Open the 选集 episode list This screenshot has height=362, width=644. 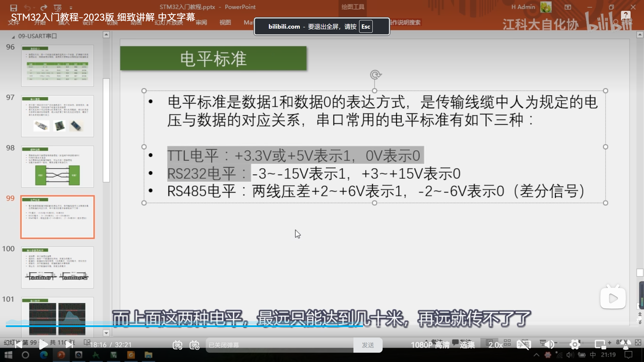467,345
